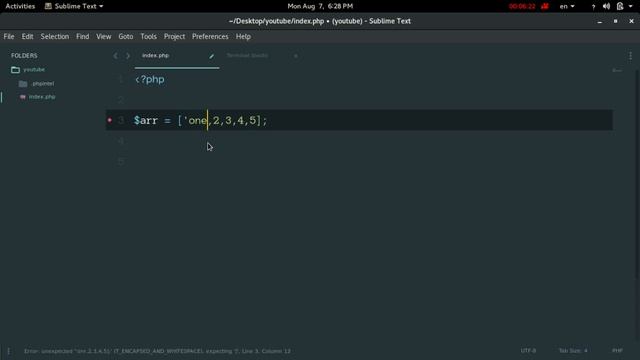The width and height of the screenshot is (640, 360).
Task: Collapse the youtube folder in sidebar
Action: (x=34, y=70)
